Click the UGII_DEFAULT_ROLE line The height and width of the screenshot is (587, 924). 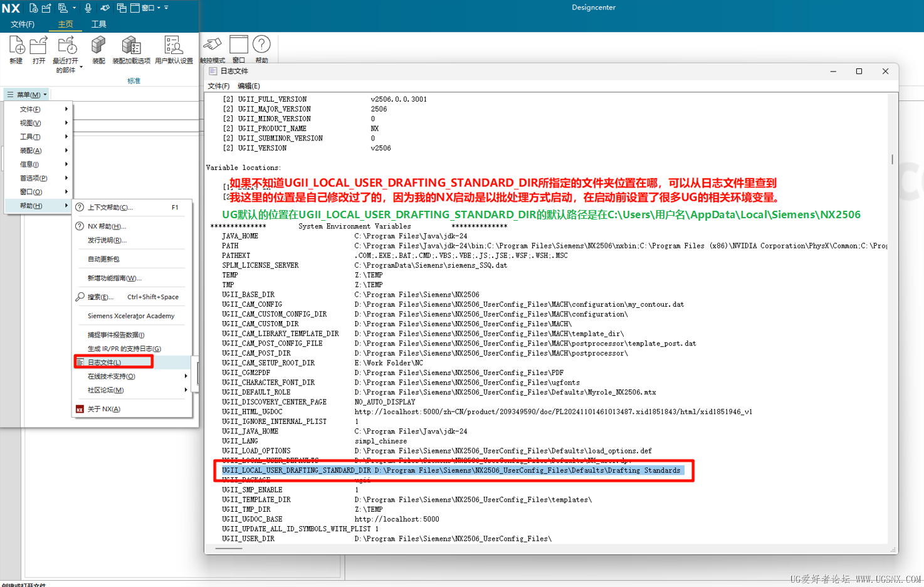439,393
